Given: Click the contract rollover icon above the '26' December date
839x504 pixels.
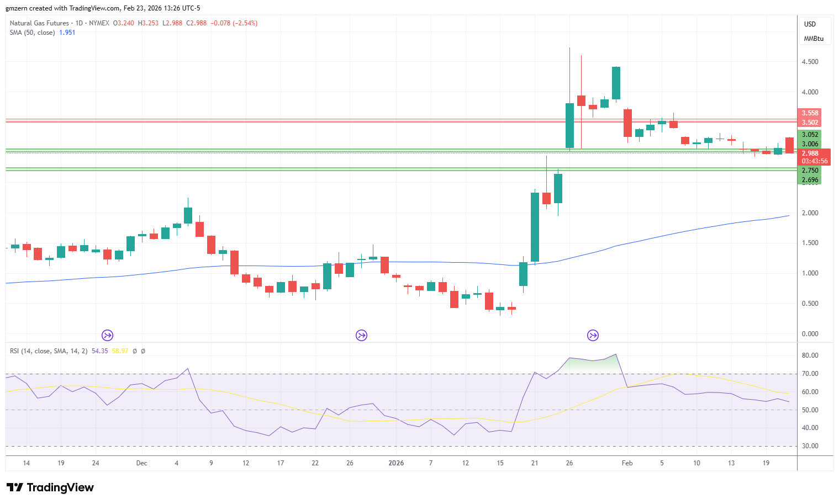Looking at the screenshot, I should [x=361, y=335].
